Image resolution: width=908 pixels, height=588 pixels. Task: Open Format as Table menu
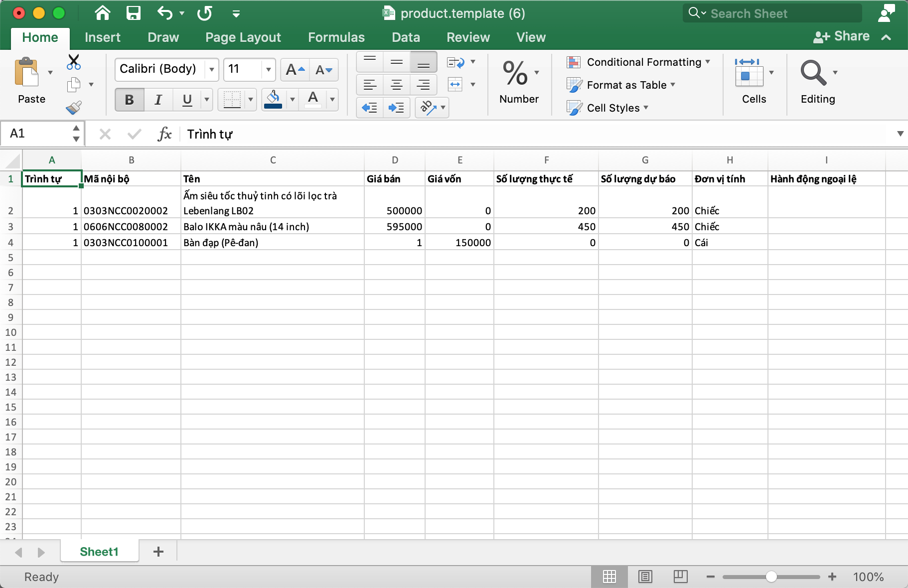tap(621, 85)
